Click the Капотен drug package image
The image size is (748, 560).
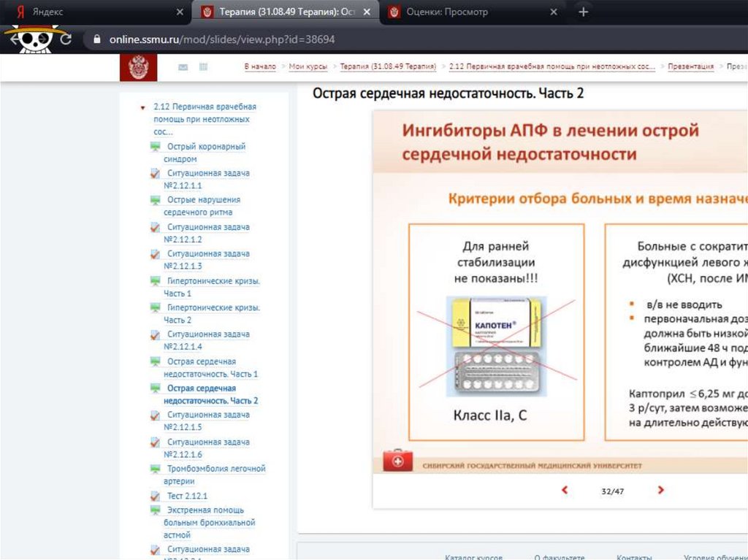pyautogui.click(x=496, y=346)
